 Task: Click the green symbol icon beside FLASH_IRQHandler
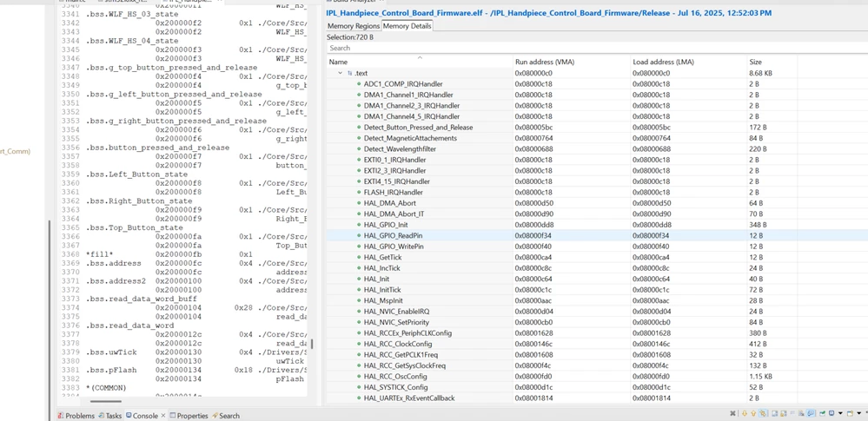(x=358, y=192)
